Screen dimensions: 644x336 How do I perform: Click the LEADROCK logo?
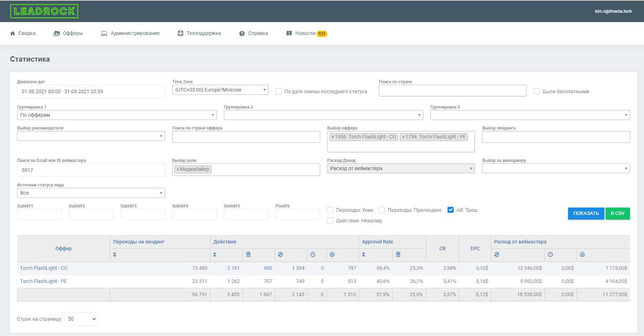tap(44, 11)
